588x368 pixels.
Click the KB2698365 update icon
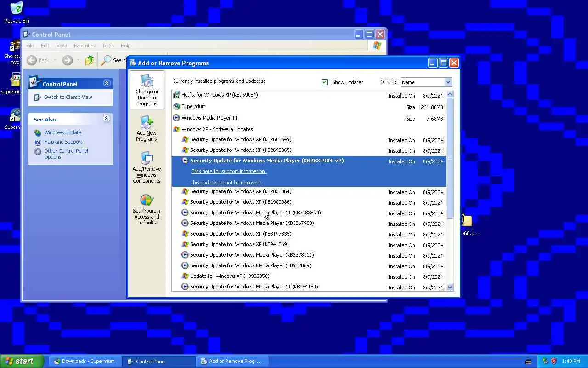[185, 150]
